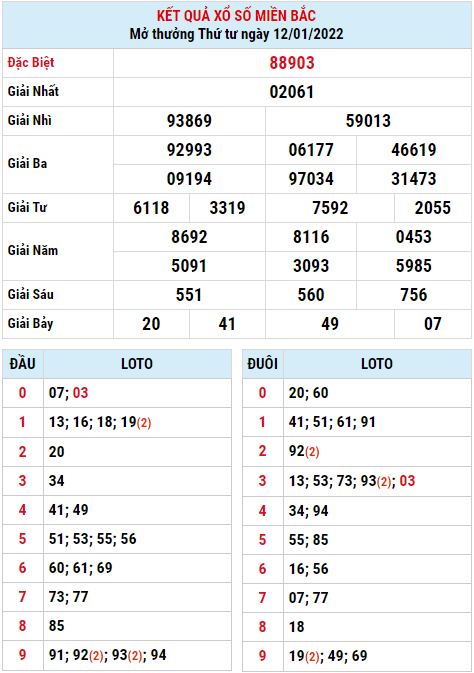Select ĐẦU row 7 values 73; 77
Image resolution: width=474 pixels, height=673 pixels.
click(68, 597)
